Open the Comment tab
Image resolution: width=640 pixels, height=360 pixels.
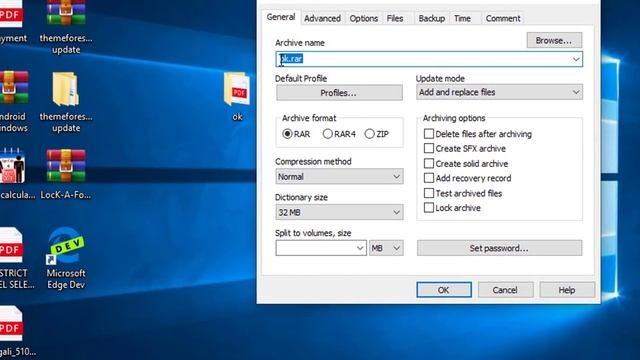pyautogui.click(x=503, y=18)
